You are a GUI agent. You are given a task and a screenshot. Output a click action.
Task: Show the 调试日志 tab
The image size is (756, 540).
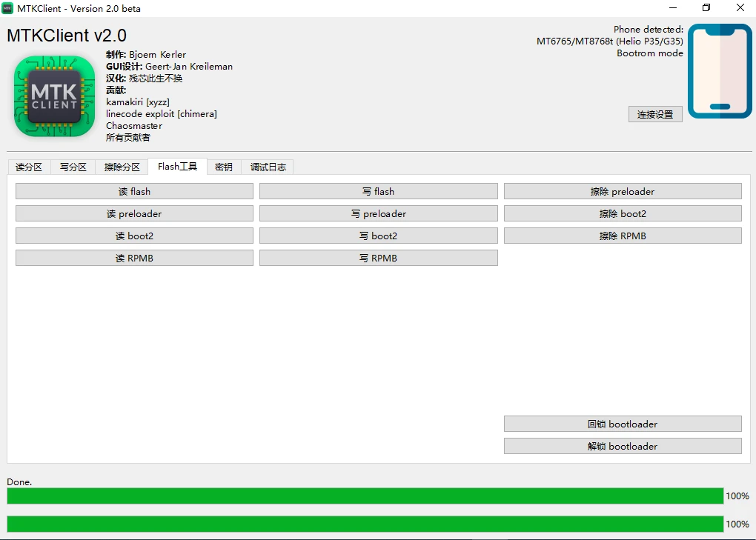268,167
